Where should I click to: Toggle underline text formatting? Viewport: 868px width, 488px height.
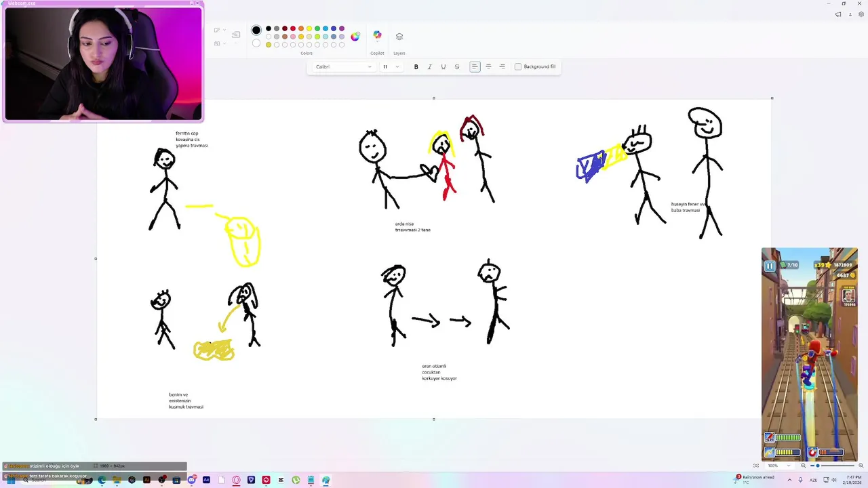[443, 66]
